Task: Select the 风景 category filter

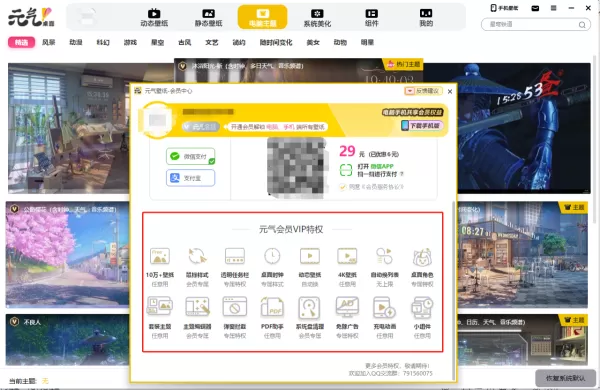Action: (x=49, y=42)
